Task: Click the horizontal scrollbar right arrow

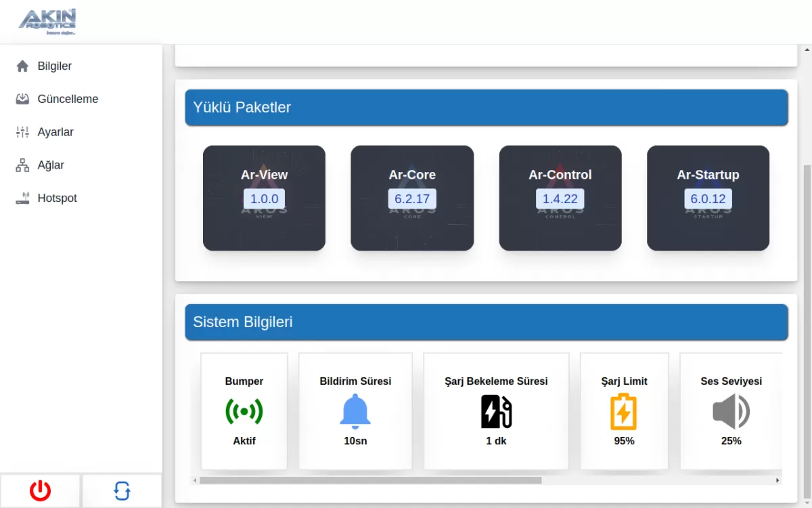Action: pos(777,480)
